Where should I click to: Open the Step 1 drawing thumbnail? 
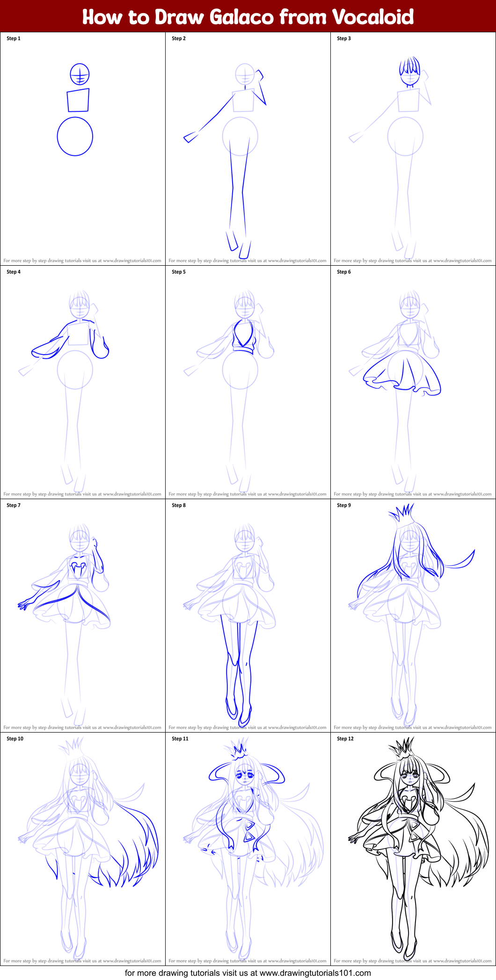coord(83,149)
